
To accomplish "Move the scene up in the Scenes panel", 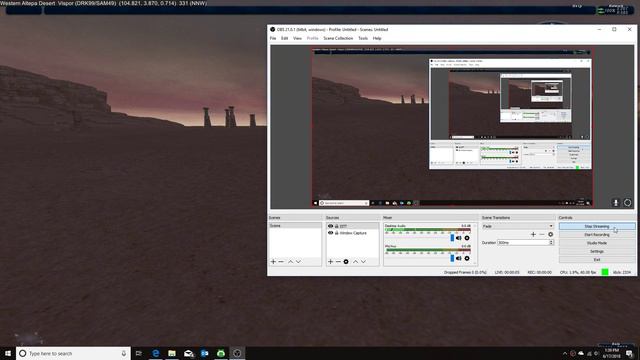I will point(291,262).
